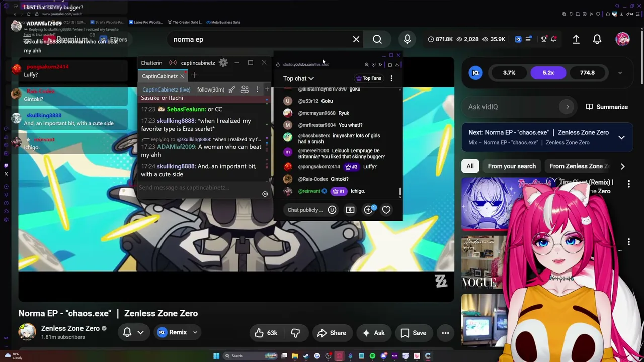The image size is (644, 362).
Task: Select the 3.7% vidIQ stat pill
Action: click(x=509, y=73)
